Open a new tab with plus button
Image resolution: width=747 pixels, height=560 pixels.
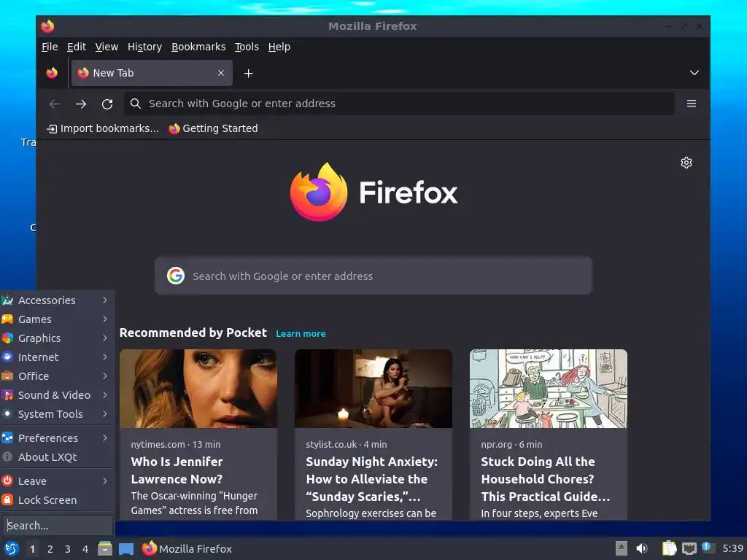tap(248, 74)
